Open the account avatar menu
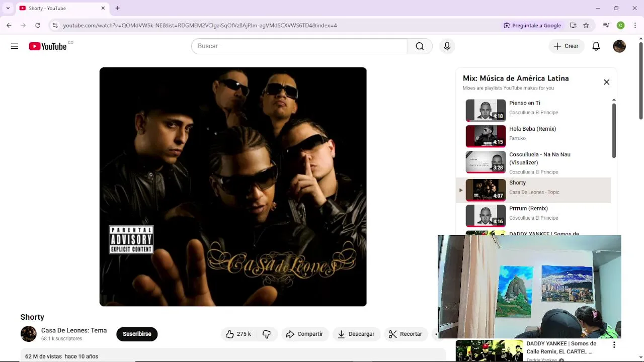The height and width of the screenshot is (362, 644). coord(619,46)
